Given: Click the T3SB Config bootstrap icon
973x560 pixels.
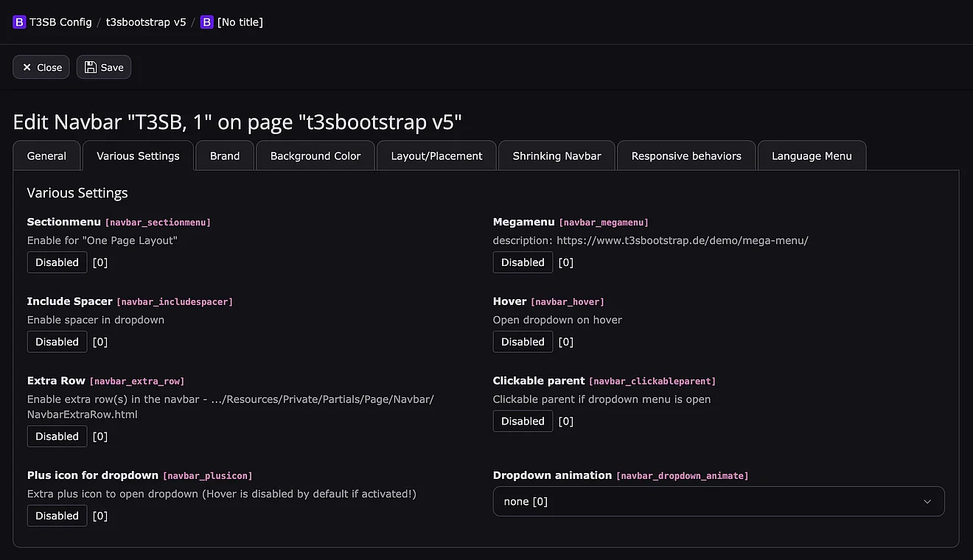Looking at the screenshot, I should (19, 22).
